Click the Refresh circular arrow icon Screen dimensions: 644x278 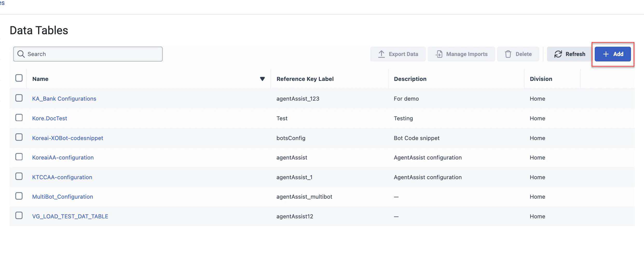point(558,54)
